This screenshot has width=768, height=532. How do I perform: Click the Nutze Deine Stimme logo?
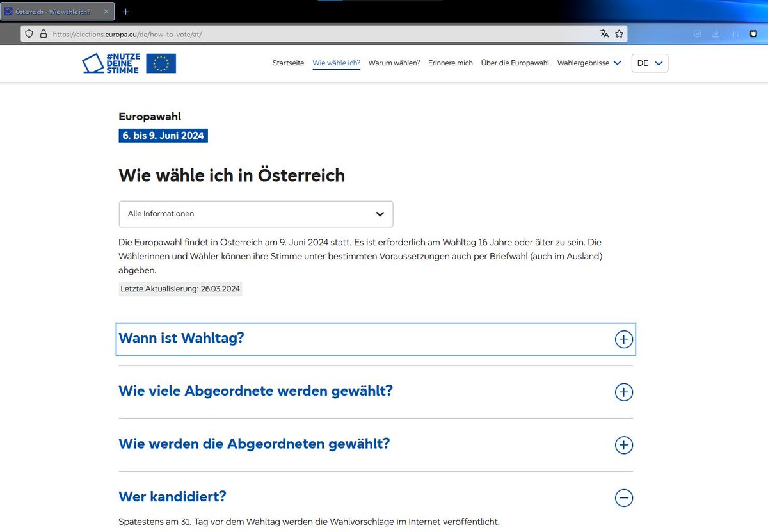[x=111, y=63]
